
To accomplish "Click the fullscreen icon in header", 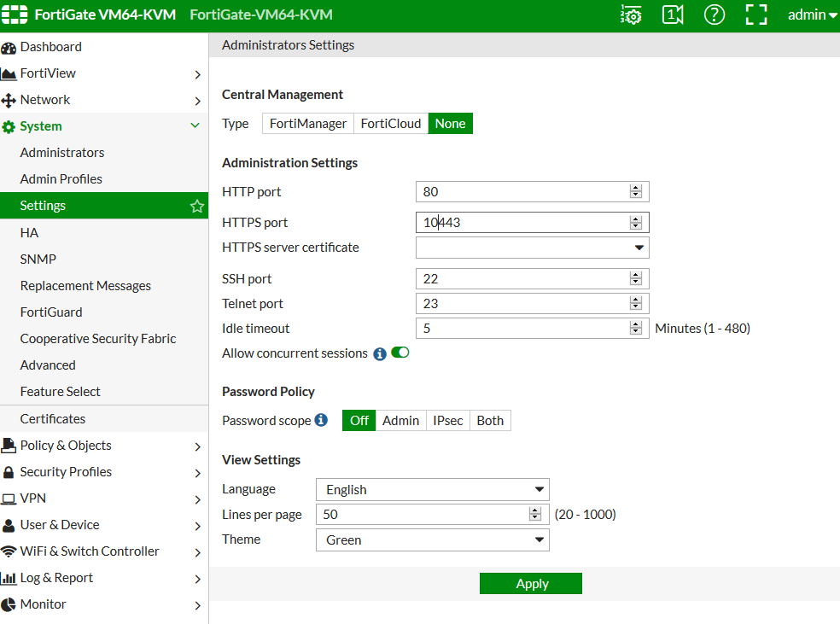I will pos(756,15).
